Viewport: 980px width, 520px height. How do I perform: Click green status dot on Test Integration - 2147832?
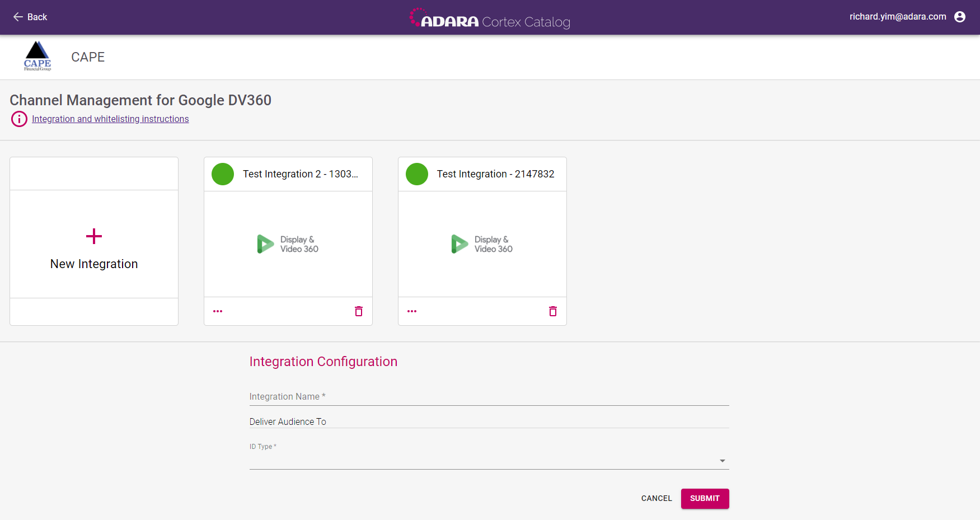coord(417,174)
